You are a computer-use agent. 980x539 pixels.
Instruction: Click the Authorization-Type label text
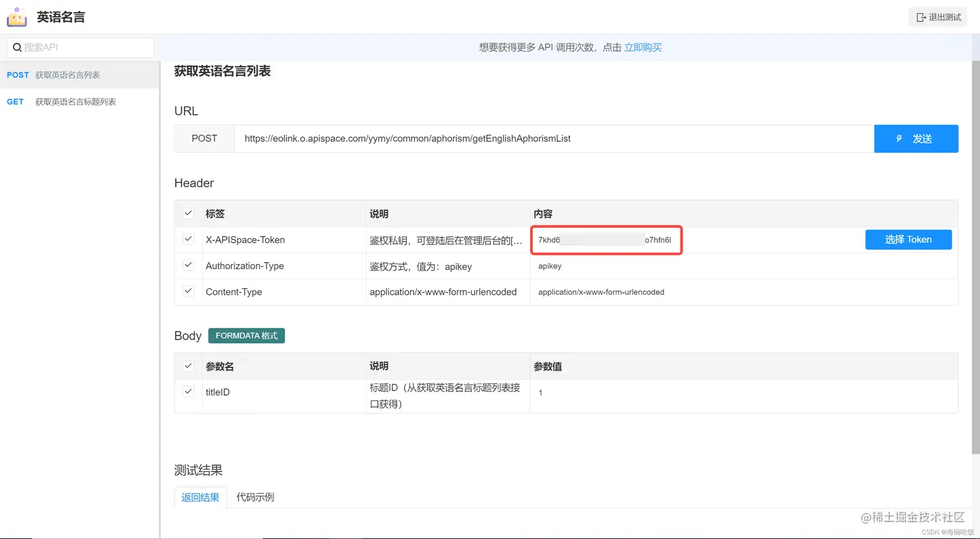[244, 266]
